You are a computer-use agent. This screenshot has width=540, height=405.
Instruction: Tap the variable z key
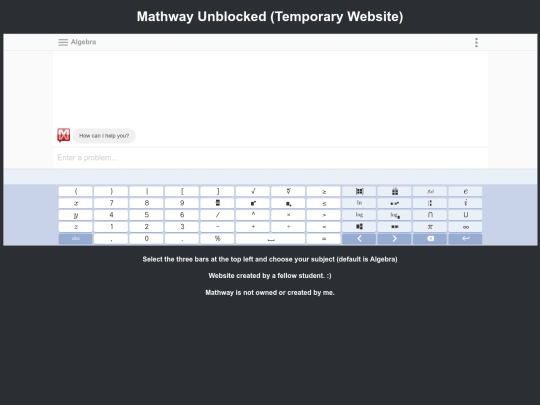click(75, 227)
